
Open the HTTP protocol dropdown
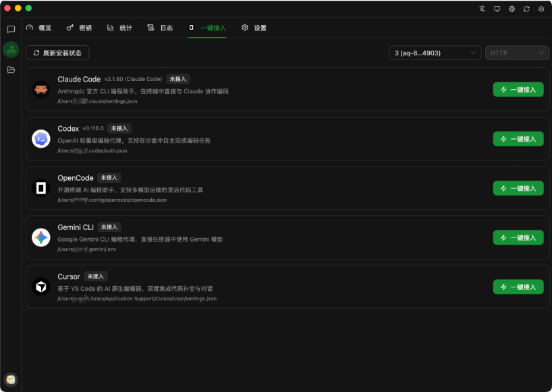coord(518,52)
